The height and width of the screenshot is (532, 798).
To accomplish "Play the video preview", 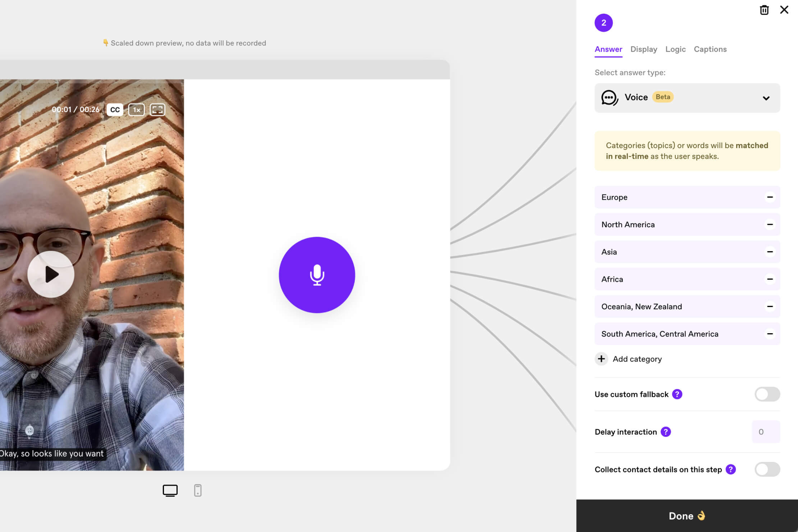I will 51,274.
